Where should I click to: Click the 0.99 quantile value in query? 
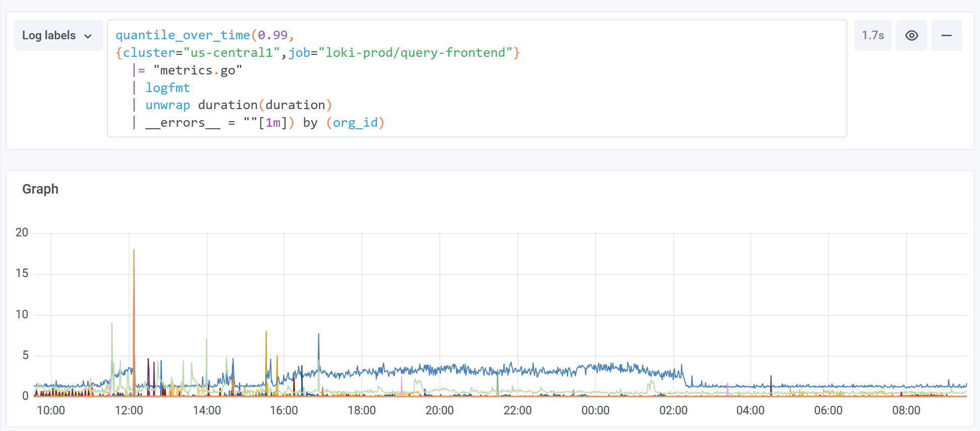272,35
